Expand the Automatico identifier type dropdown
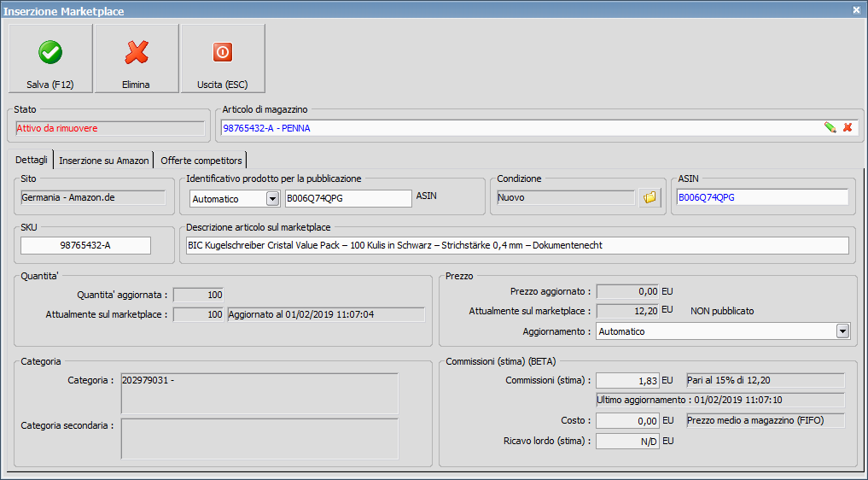The width and height of the screenshot is (868, 480). [x=272, y=198]
